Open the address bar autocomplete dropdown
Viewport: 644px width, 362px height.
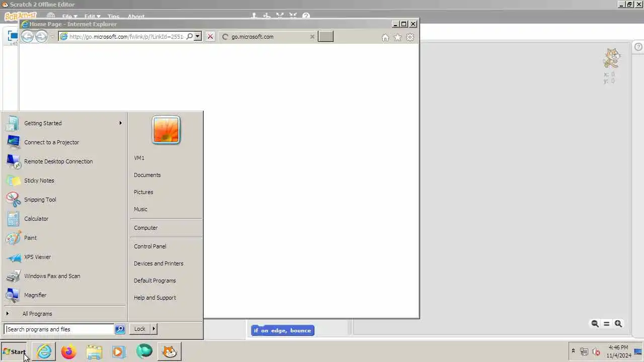point(198,37)
